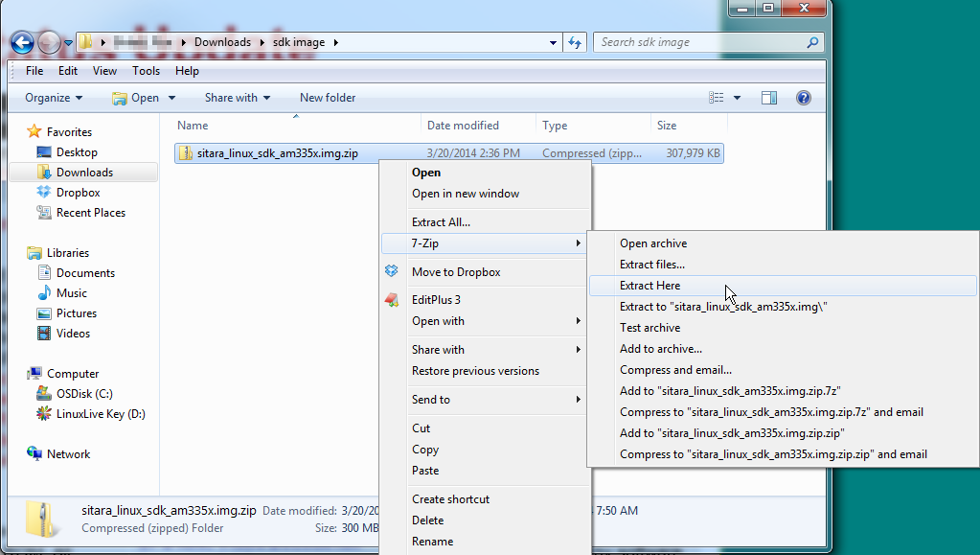
Task: Expand the view options dropdown arrow
Action: click(737, 98)
